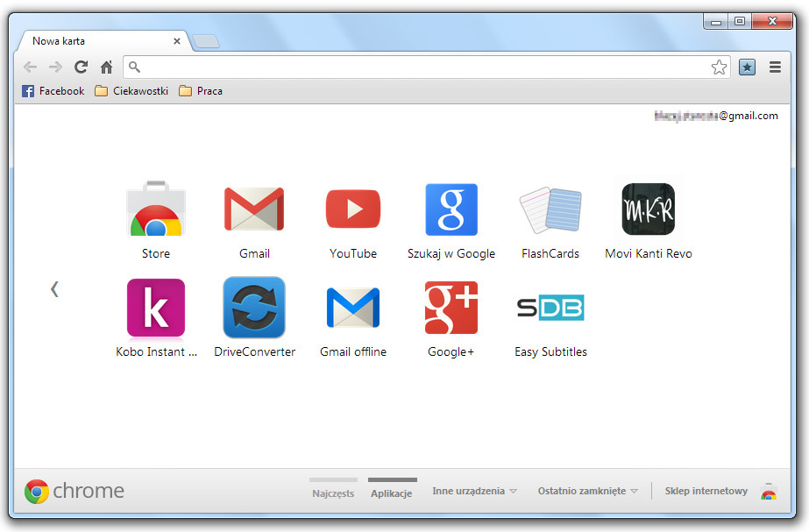
Task: Bookmark this page with the star
Action: [x=719, y=67]
